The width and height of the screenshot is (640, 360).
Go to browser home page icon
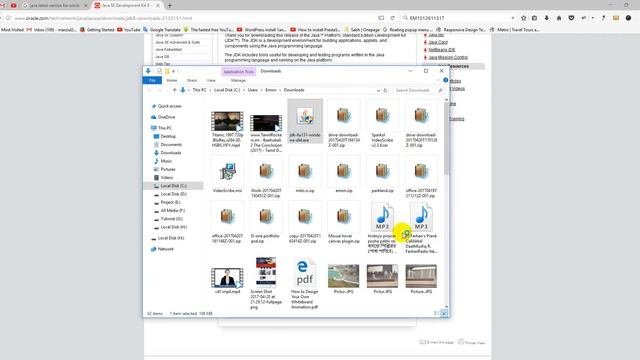pos(559,18)
